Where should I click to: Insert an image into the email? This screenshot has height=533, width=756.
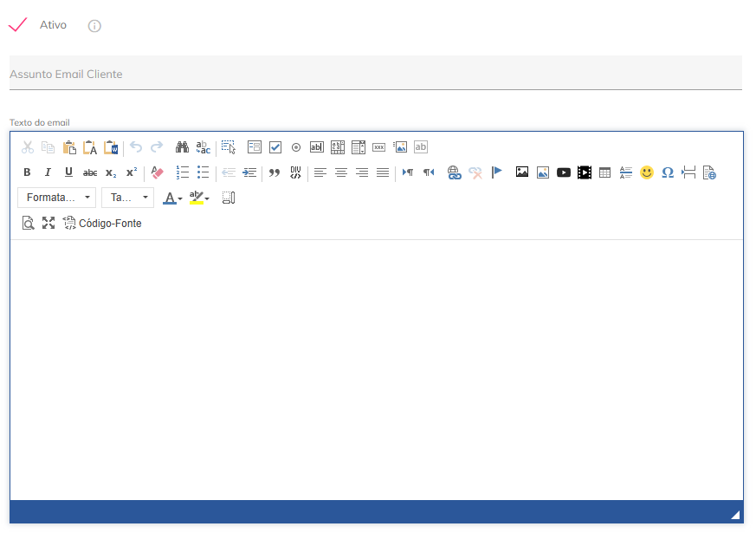point(521,172)
